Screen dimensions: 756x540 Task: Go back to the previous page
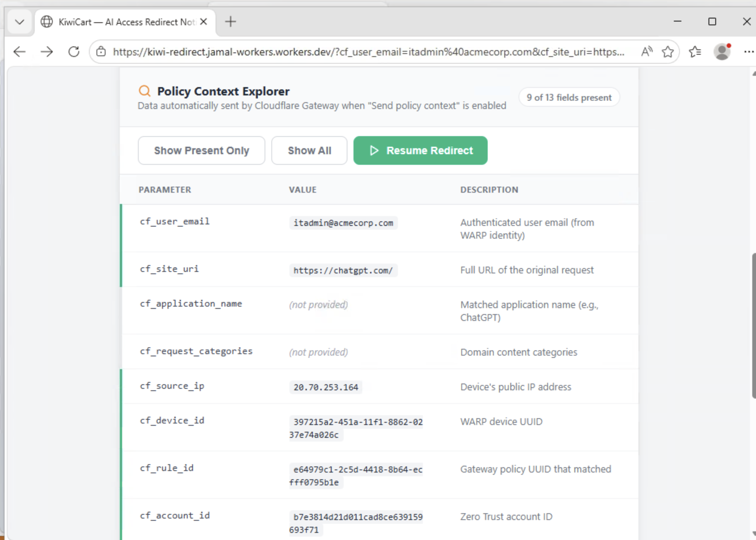(20, 52)
